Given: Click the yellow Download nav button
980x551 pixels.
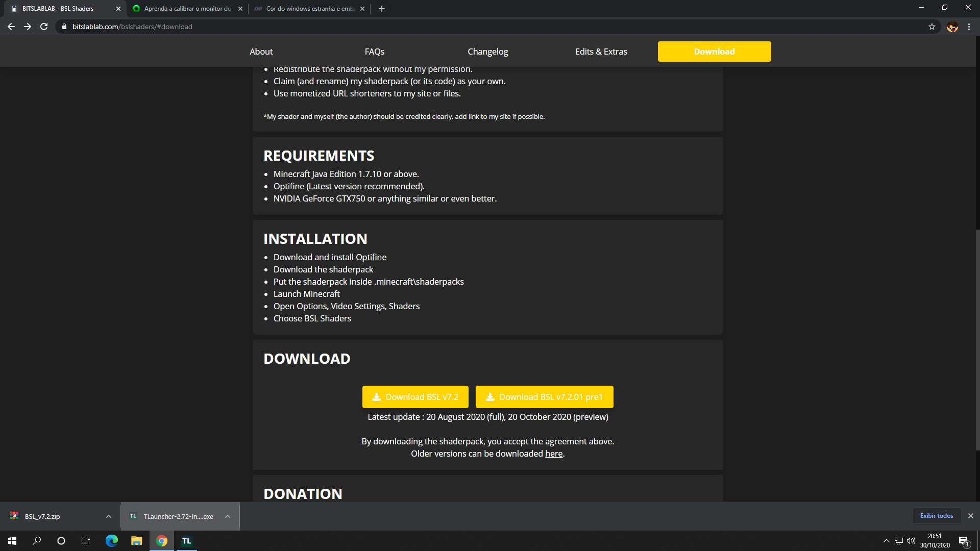Looking at the screenshot, I should pyautogui.click(x=715, y=52).
